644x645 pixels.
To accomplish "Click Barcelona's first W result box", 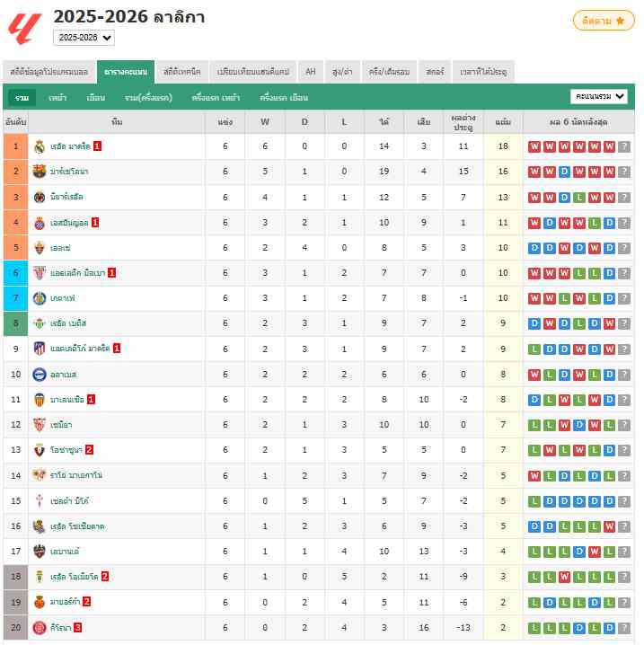I will [x=534, y=172].
